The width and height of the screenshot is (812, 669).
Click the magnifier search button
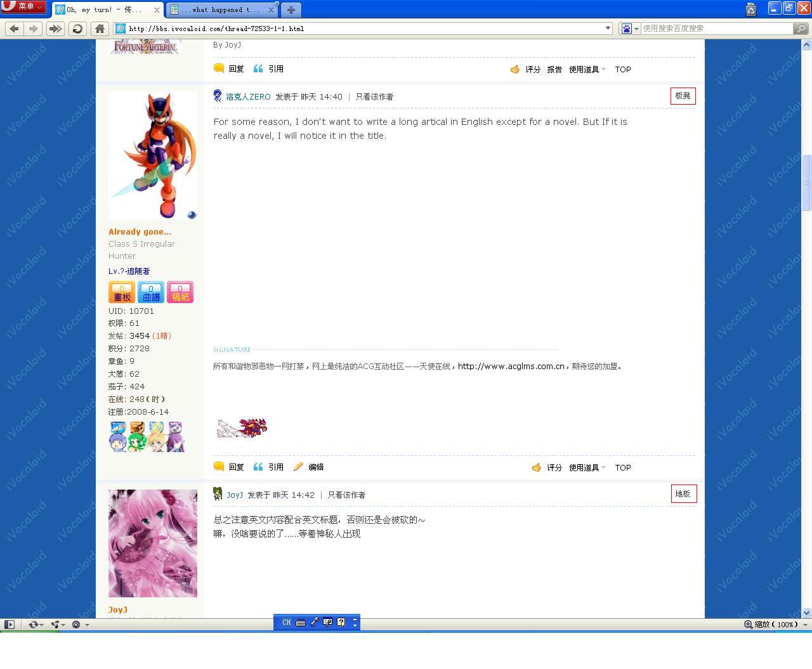tap(801, 29)
